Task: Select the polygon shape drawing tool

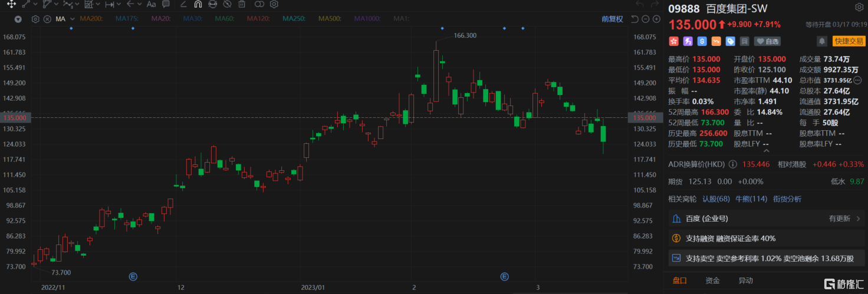Action: 47,4
